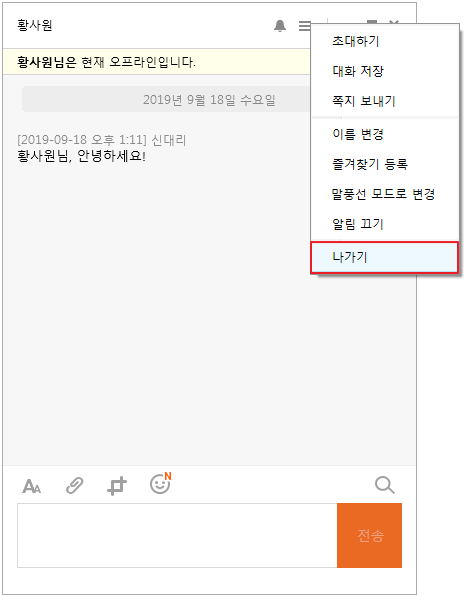Open the emoticon smiley picker
This screenshot has width=464, height=597.
[160, 484]
